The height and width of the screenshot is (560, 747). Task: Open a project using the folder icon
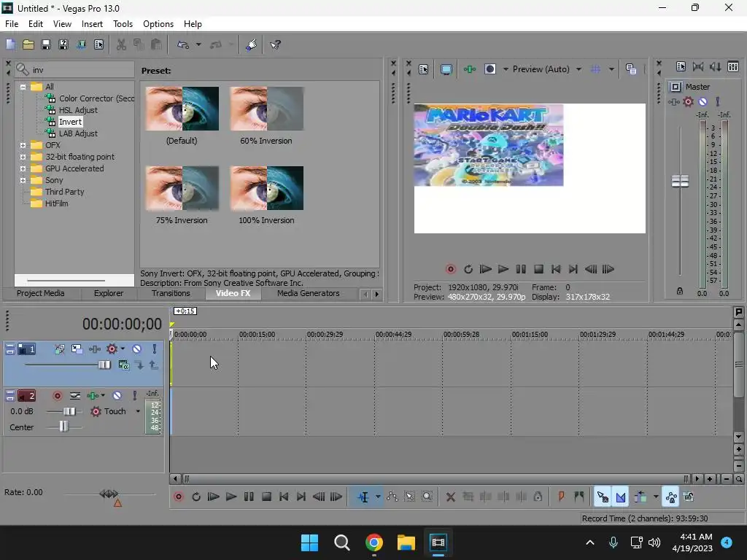(28, 44)
